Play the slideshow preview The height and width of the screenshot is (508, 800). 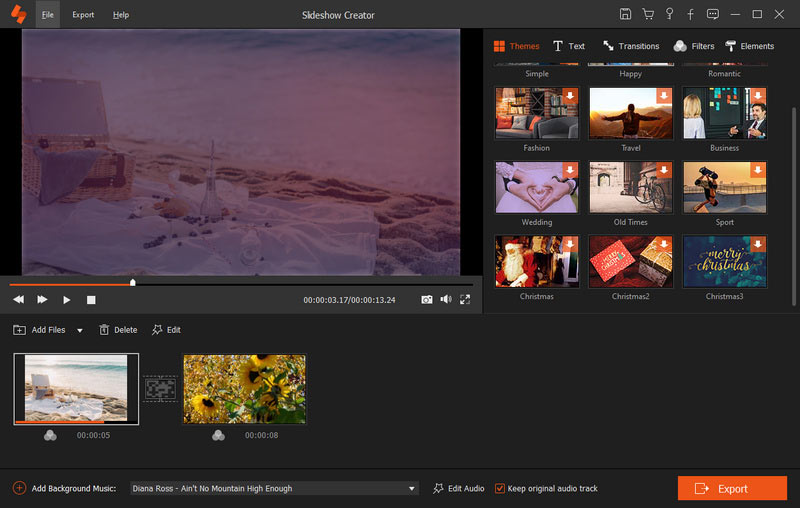[66, 300]
